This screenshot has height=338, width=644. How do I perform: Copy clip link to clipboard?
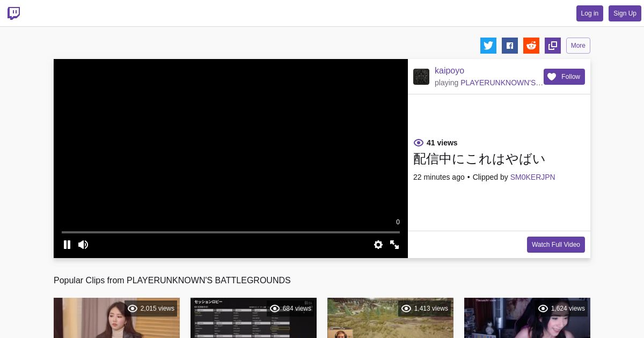553,46
